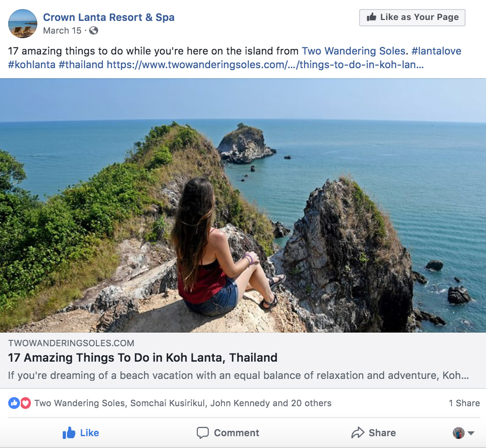Click the blue like reaction icon
486x448 pixels.
tap(14, 403)
